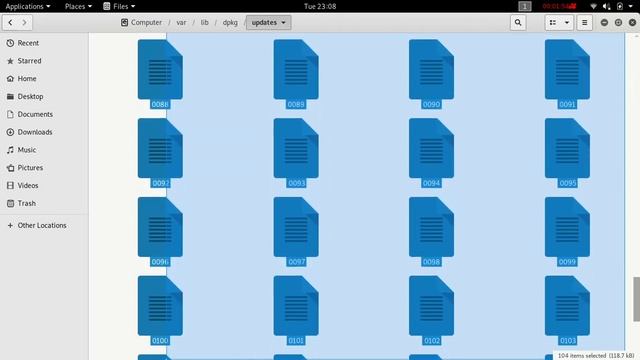Open the Places menu
The height and width of the screenshot is (360, 640).
[78, 6]
